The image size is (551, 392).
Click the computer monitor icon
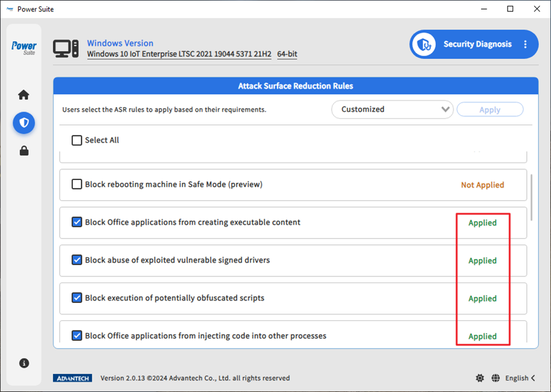(66, 49)
